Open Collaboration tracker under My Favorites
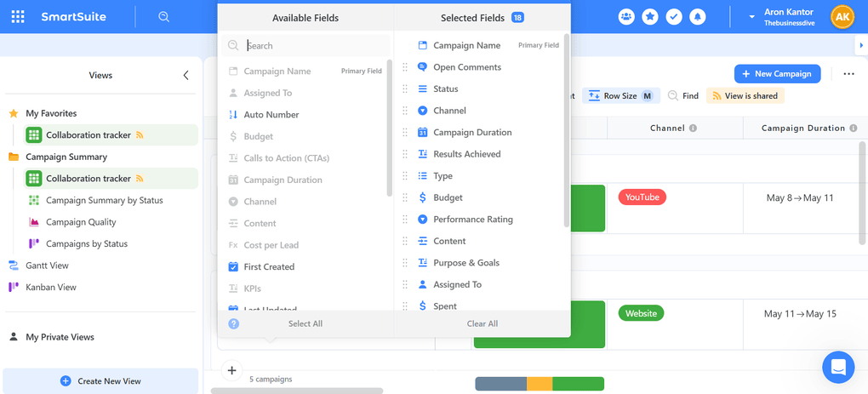Screen dimensions: 868x394 click(x=110, y=135)
